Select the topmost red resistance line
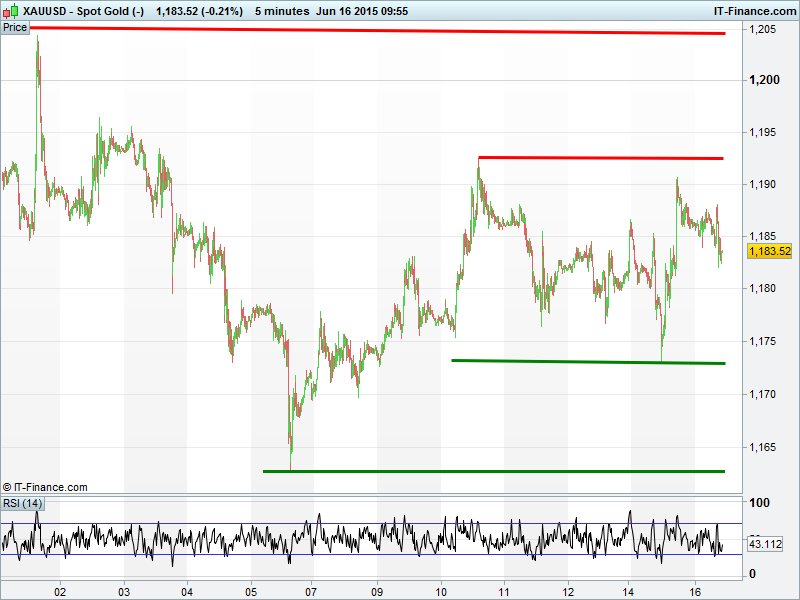This screenshot has width=800, height=600. pyautogui.click(x=380, y=31)
